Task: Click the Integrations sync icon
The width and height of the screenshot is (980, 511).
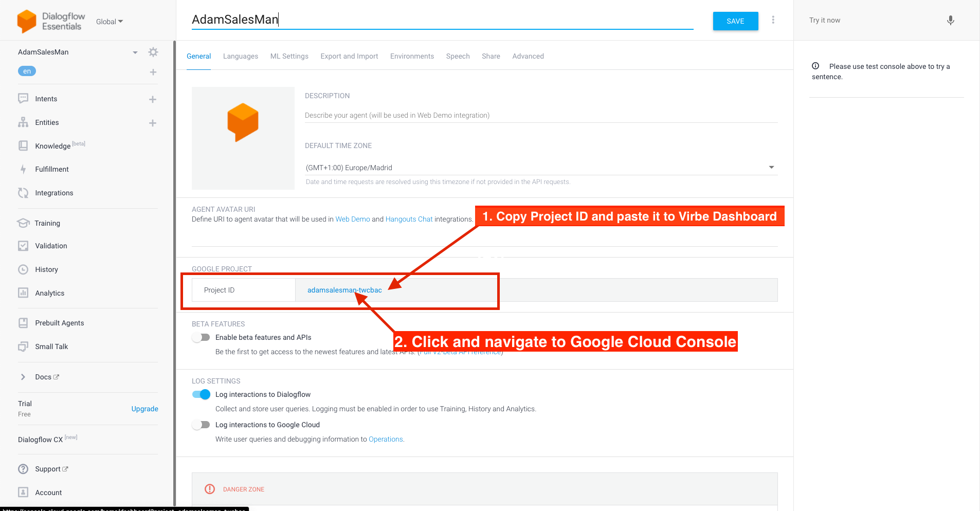Action: pyautogui.click(x=23, y=193)
